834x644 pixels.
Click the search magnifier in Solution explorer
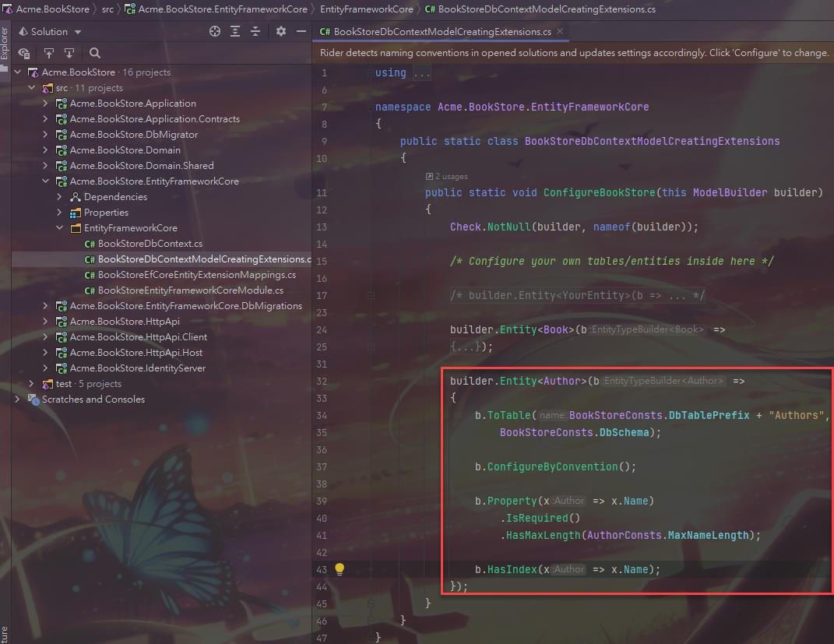tap(95, 53)
